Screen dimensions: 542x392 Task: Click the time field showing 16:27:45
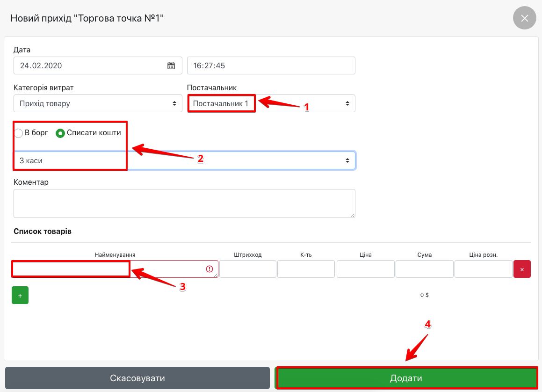[x=271, y=65]
